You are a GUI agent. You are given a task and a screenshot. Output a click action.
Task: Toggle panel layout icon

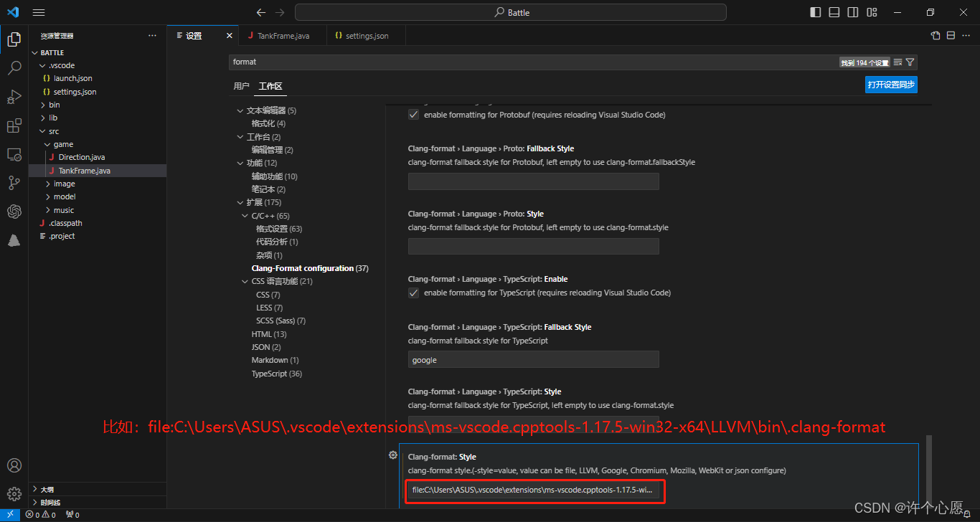834,12
